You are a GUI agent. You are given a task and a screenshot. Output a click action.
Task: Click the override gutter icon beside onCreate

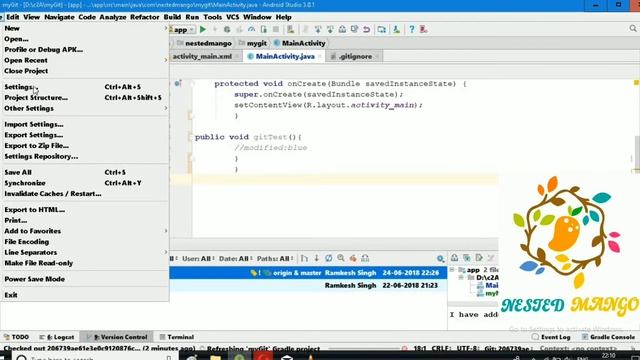(x=178, y=83)
